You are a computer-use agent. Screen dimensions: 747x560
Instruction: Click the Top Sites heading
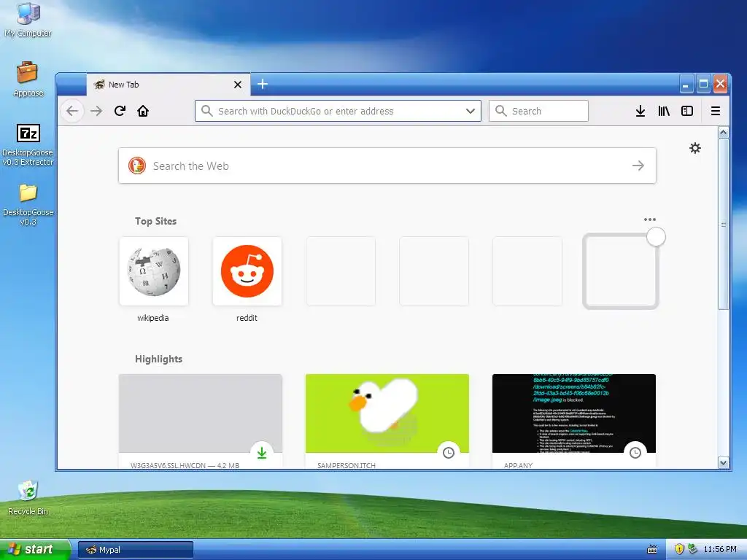click(x=156, y=221)
